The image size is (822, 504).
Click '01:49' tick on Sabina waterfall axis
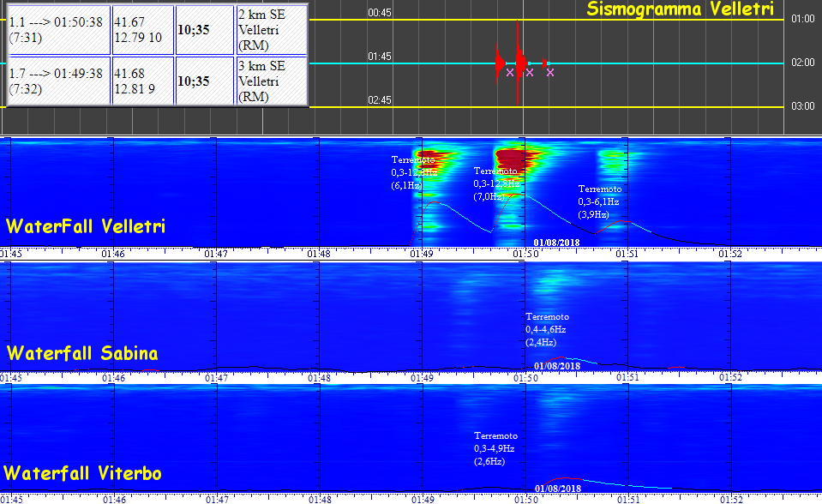click(422, 378)
